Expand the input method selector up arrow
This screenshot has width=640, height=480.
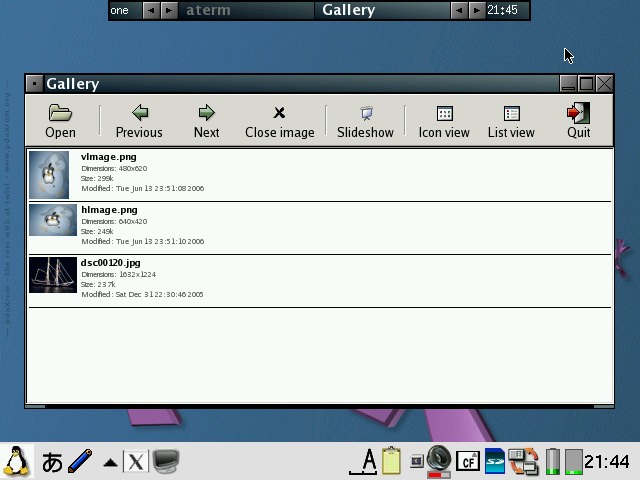110,462
